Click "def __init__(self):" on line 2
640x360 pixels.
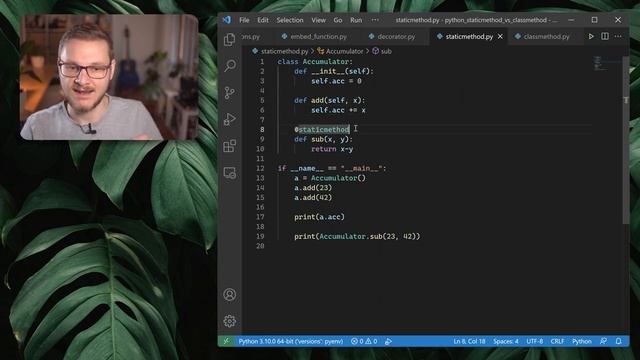pyautogui.click(x=334, y=71)
